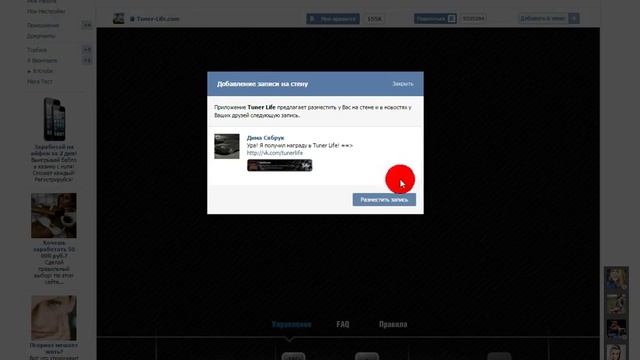Viewport: 640px width, 360px height.
Task: Open Приложения in sidebar
Action: coord(43,25)
